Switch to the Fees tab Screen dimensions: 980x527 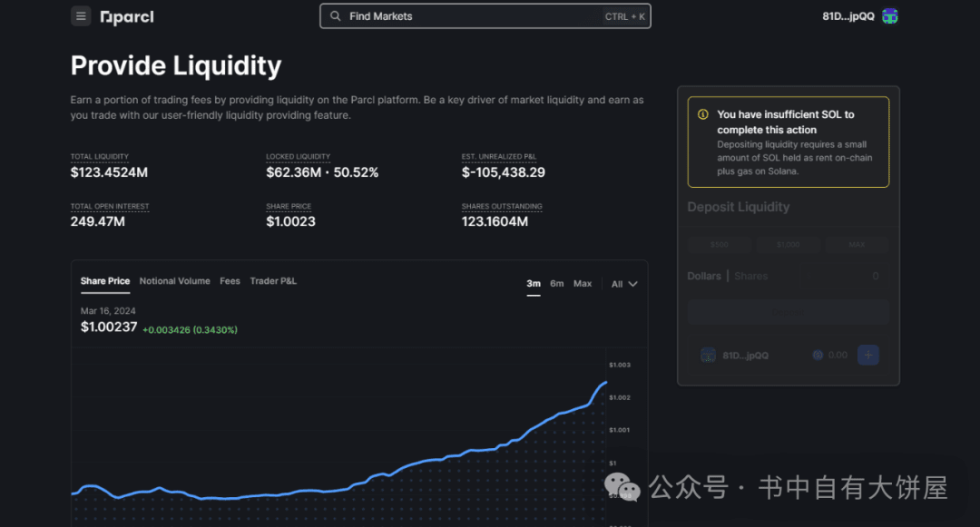(230, 281)
